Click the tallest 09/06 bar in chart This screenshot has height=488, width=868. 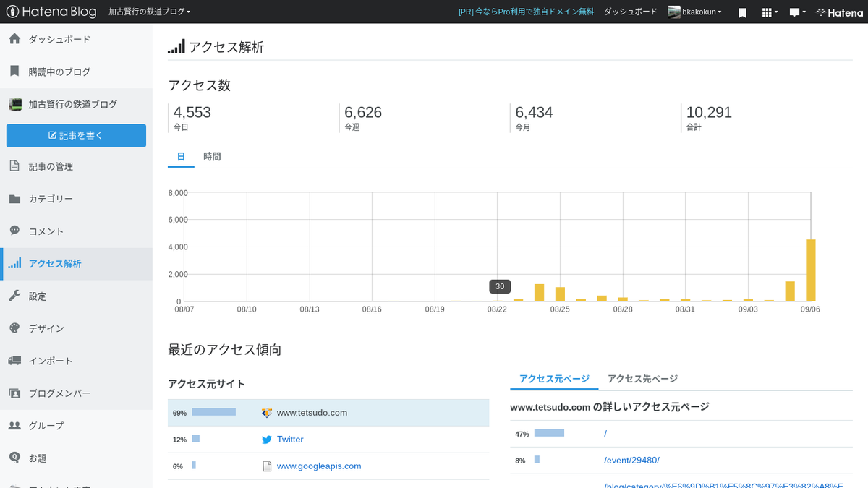pyautogui.click(x=811, y=270)
